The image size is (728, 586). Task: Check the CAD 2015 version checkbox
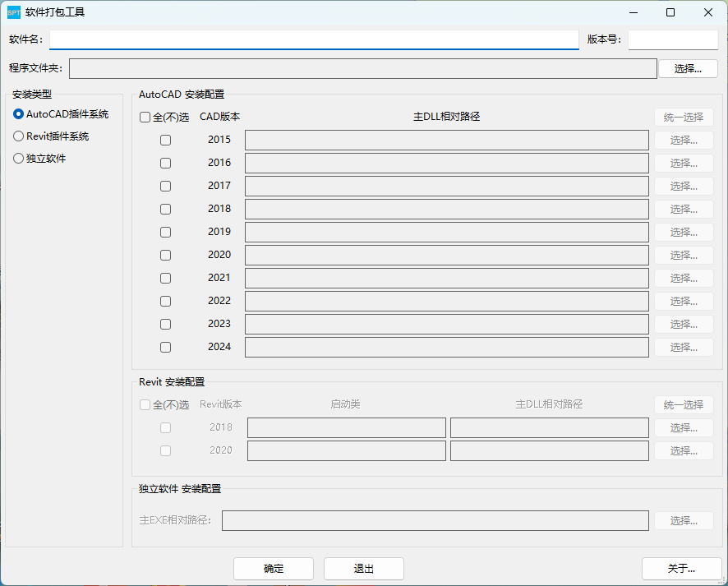tap(165, 140)
